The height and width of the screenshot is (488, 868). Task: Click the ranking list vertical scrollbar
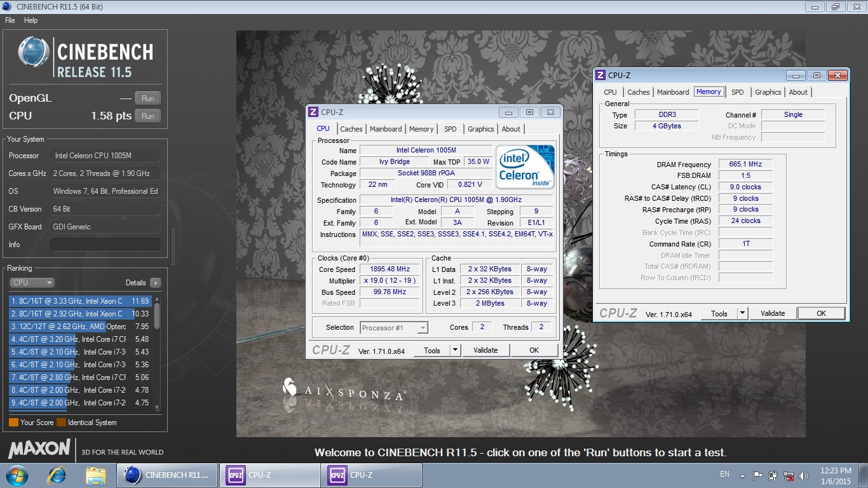click(x=157, y=353)
